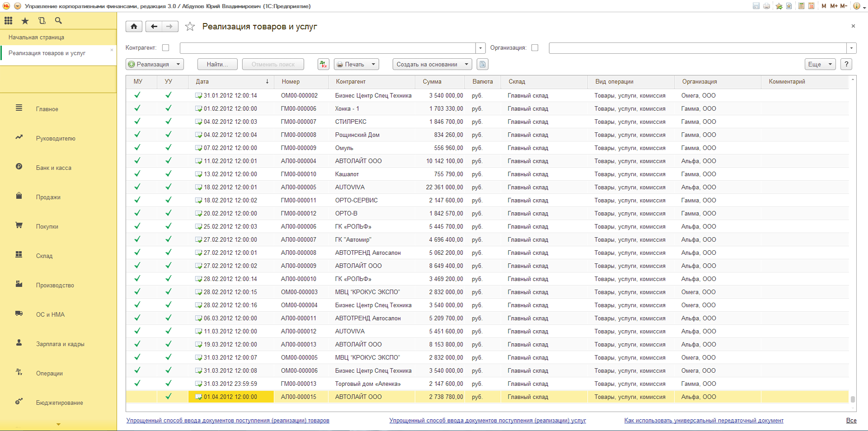868x431 pixels.
Task: Sort by the Контрагент column header
Action: [372, 82]
